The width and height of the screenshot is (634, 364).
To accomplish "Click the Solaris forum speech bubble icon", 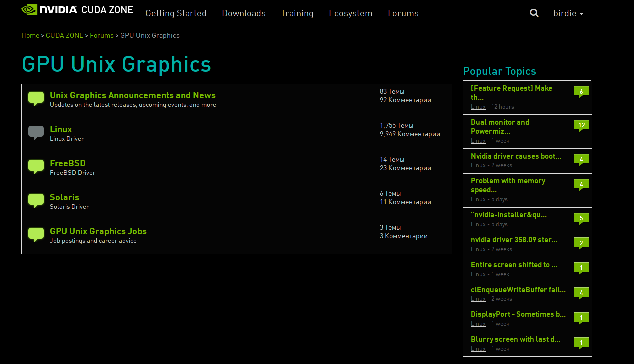I will click(x=36, y=201).
